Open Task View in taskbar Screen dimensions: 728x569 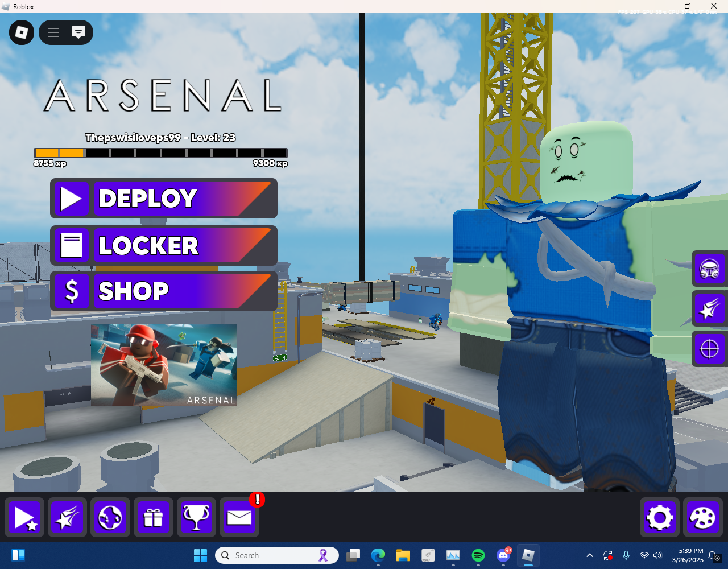[x=354, y=555]
